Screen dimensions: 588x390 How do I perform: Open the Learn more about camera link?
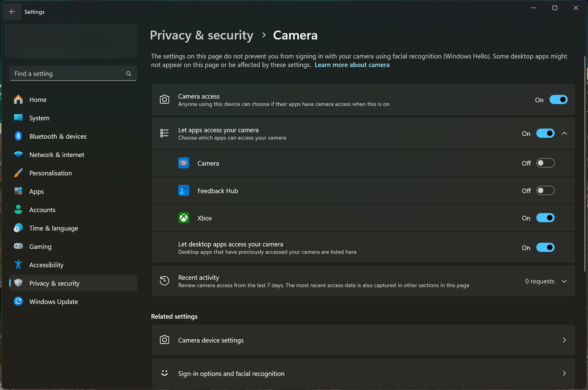pyautogui.click(x=352, y=65)
